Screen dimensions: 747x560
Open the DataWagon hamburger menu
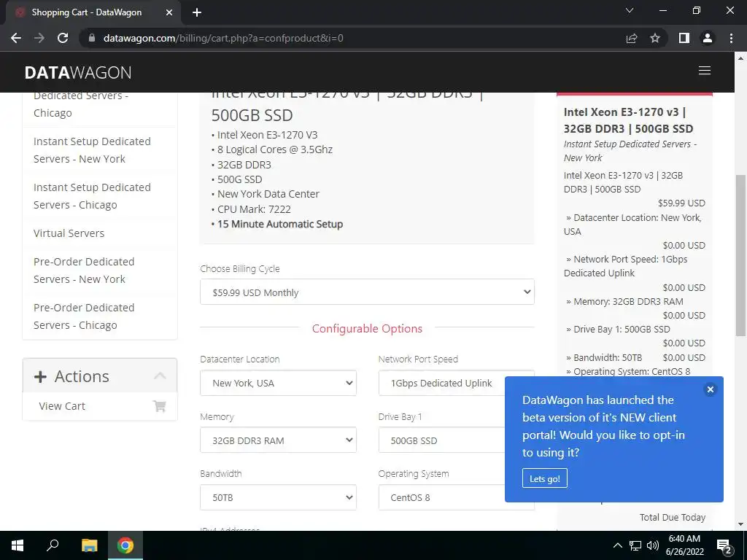[x=705, y=71]
